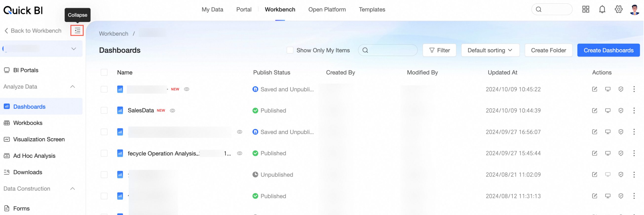Open the notifications bell
This screenshot has height=215, width=644.
point(602,9)
